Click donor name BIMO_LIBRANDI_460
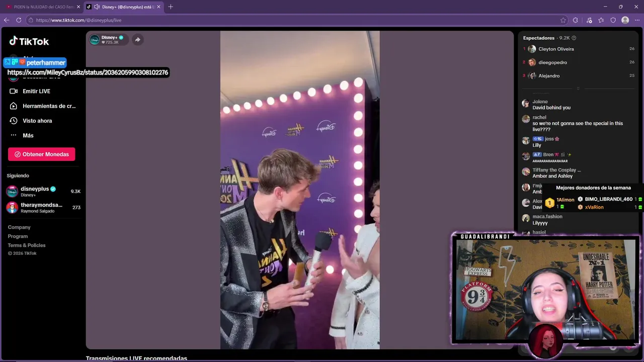The height and width of the screenshot is (362, 644). [x=608, y=199]
